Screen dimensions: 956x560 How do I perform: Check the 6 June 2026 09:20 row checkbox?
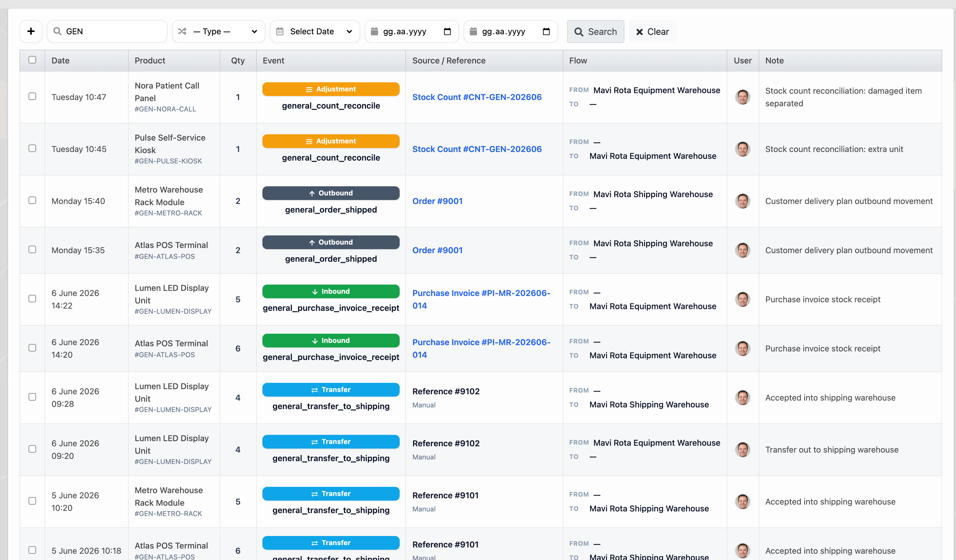click(x=32, y=449)
